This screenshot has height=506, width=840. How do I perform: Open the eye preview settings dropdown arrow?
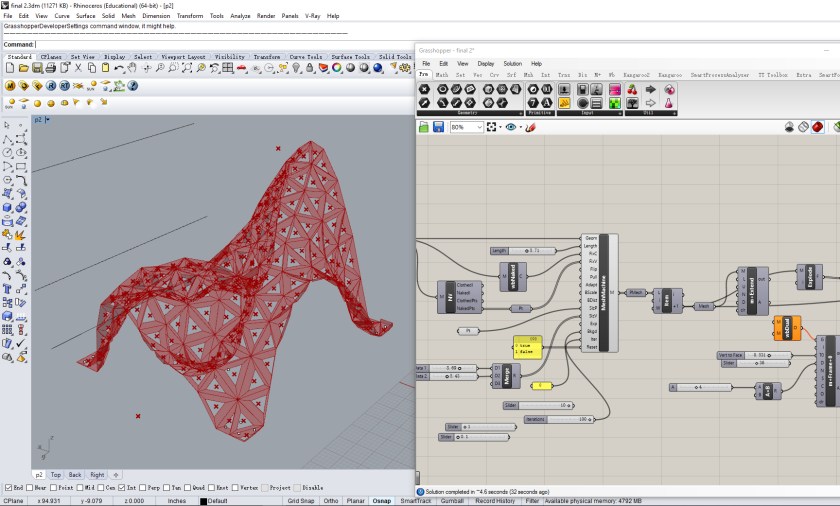click(x=523, y=128)
